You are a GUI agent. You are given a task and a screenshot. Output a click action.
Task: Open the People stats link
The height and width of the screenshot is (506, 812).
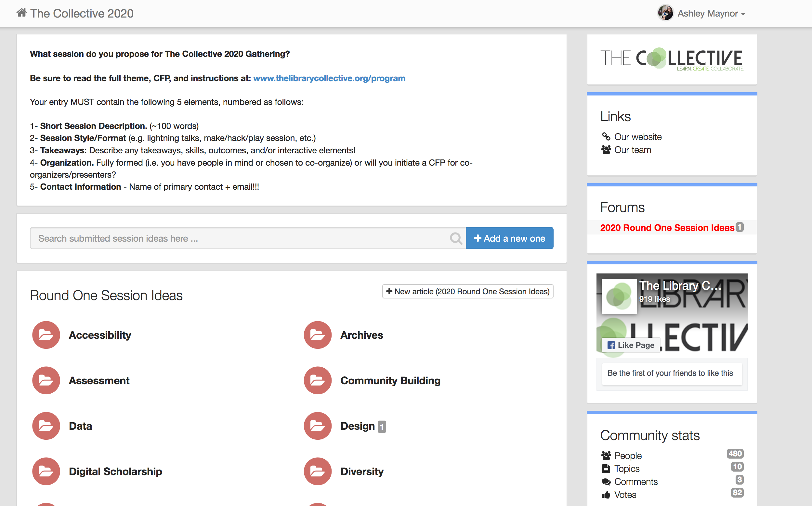[628, 456]
